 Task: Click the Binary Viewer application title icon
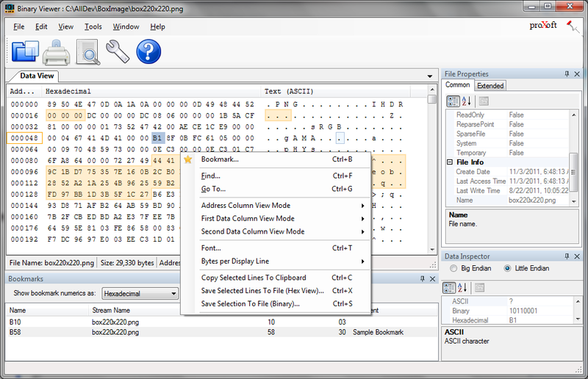point(10,8)
